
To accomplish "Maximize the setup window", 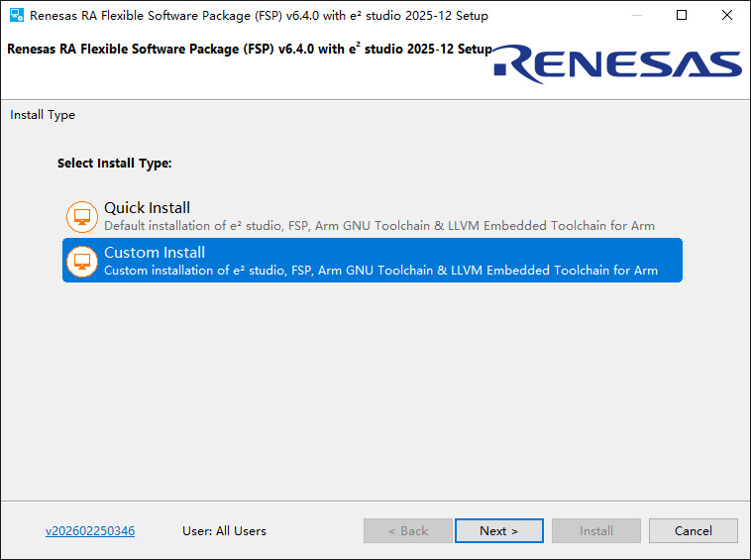I will [x=682, y=15].
